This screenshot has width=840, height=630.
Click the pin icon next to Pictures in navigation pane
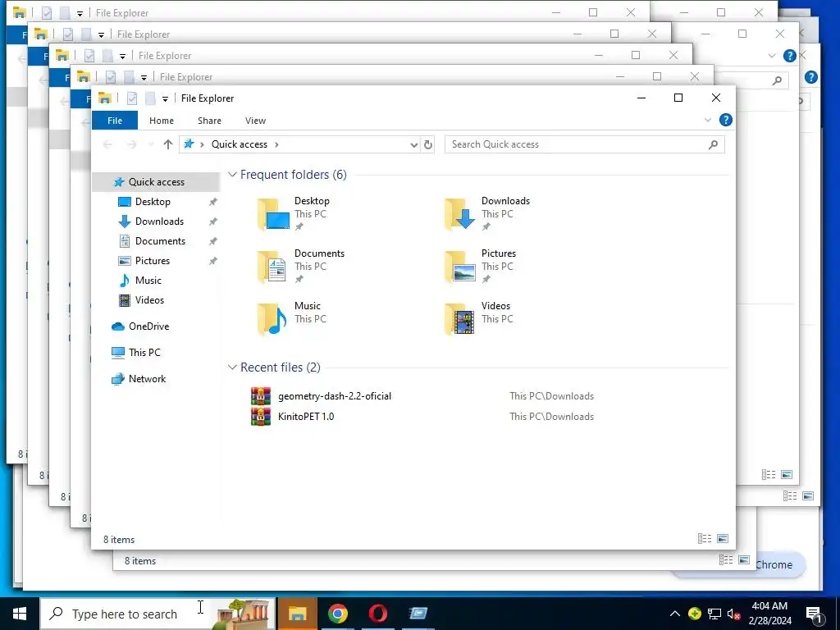[x=212, y=261]
